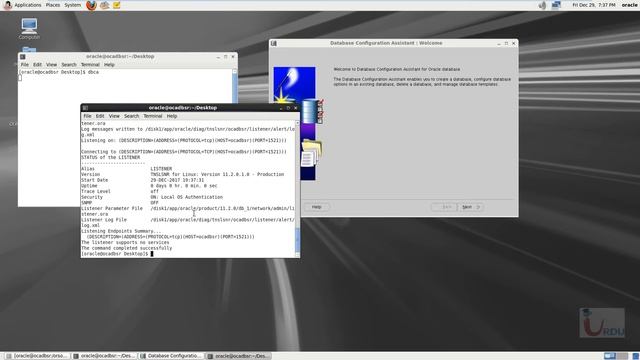Open the folder icon below Computer on the desktop
640x360 pixels.
tap(29, 49)
